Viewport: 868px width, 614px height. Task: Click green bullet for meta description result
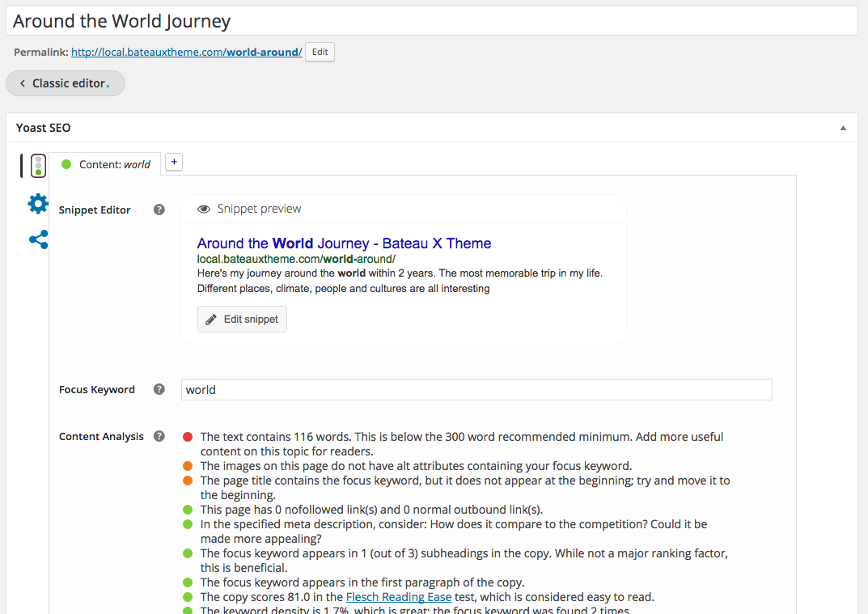click(188, 524)
